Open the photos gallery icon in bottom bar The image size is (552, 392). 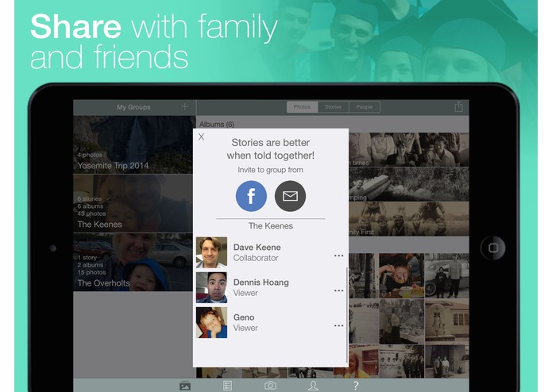[185, 386]
